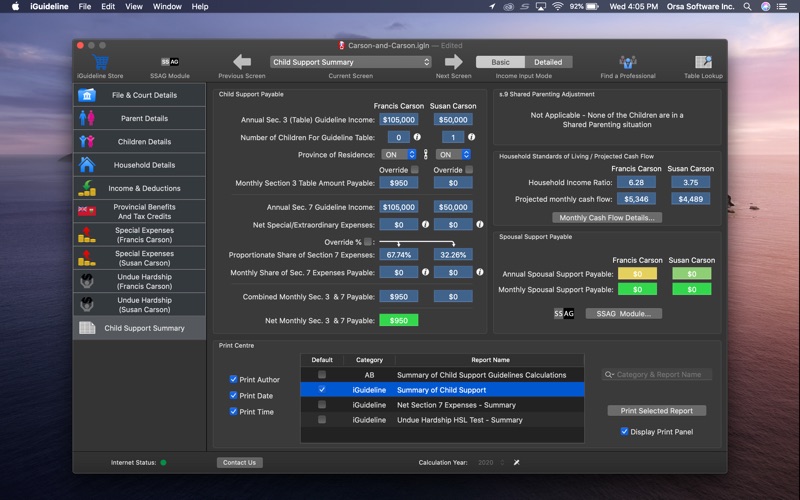Switch income input mode to Basic
The width and height of the screenshot is (800, 500).
tap(500, 62)
